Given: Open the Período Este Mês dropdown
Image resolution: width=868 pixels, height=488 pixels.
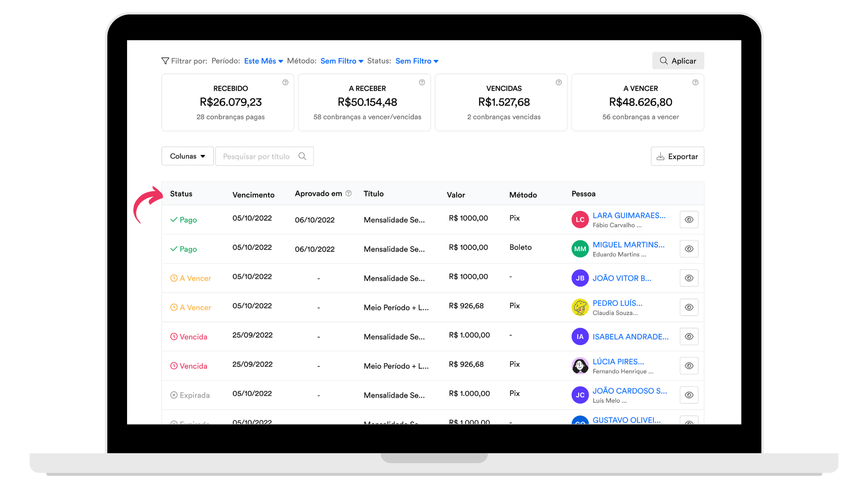Looking at the screenshot, I should pos(264,61).
